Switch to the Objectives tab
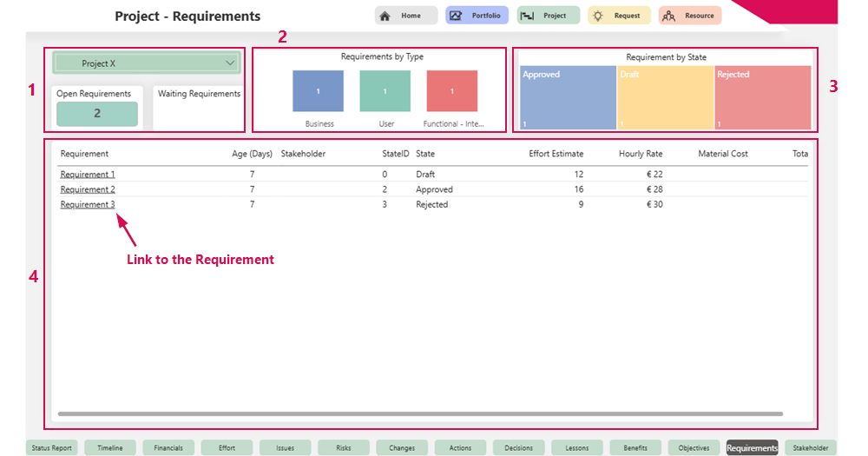The height and width of the screenshot is (456, 868). click(694, 447)
